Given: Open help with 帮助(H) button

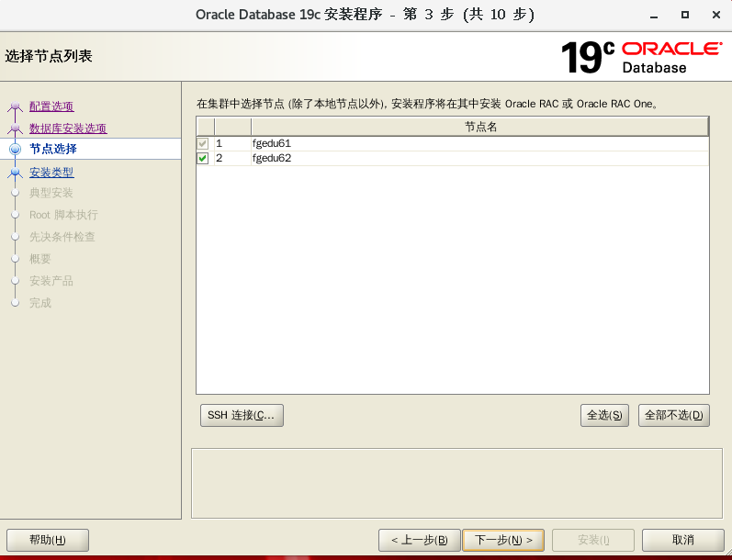Looking at the screenshot, I should (48, 541).
